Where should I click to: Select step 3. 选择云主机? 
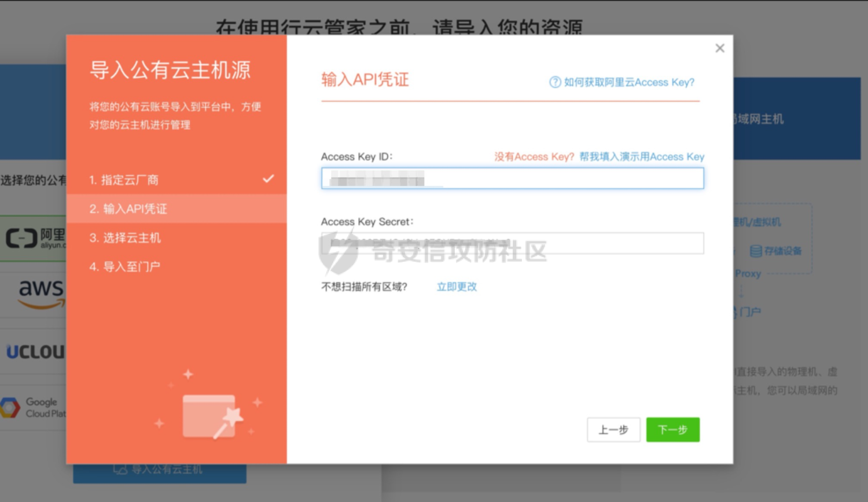point(176,237)
